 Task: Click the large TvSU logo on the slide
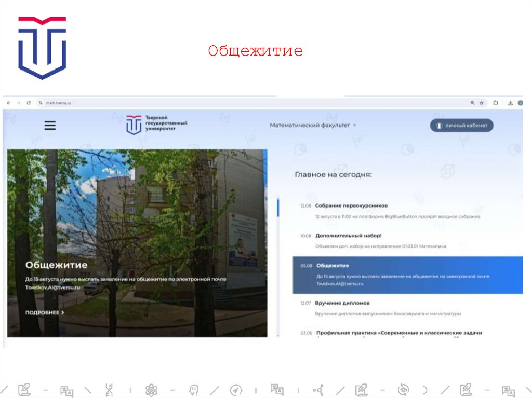42,48
